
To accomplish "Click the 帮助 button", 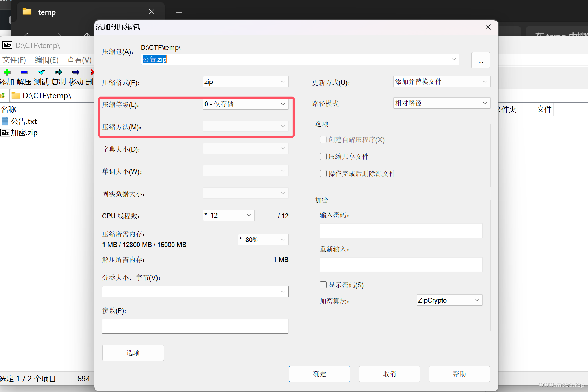I will [x=459, y=374].
